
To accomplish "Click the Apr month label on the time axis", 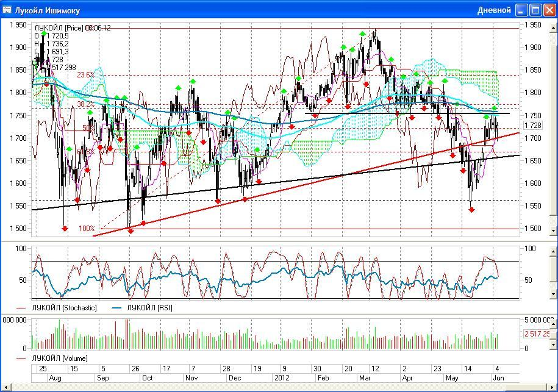I will pyautogui.click(x=407, y=378).
